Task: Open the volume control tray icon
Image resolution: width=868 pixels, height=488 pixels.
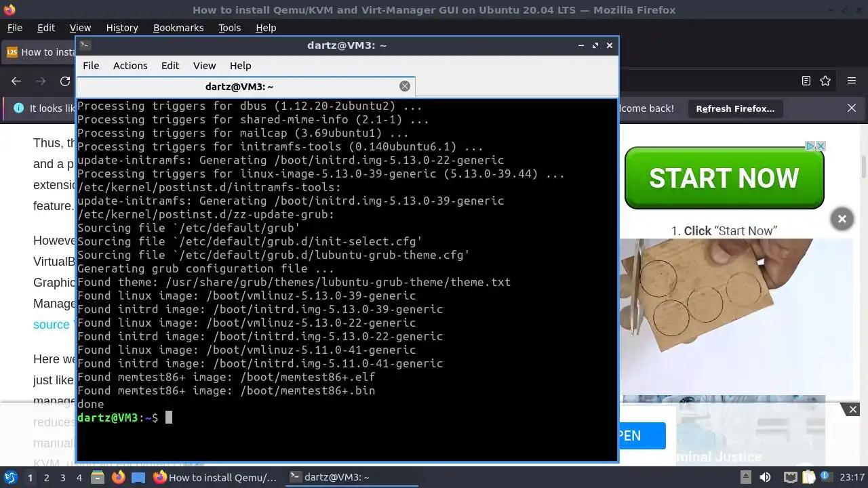Action: click(x=765, y=477)
